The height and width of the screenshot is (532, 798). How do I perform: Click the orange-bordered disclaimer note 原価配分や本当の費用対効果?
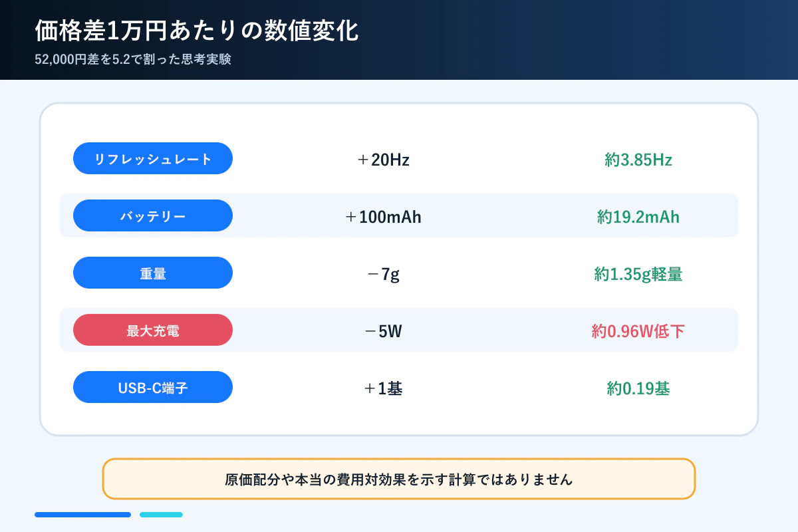[x=399, y=479]
